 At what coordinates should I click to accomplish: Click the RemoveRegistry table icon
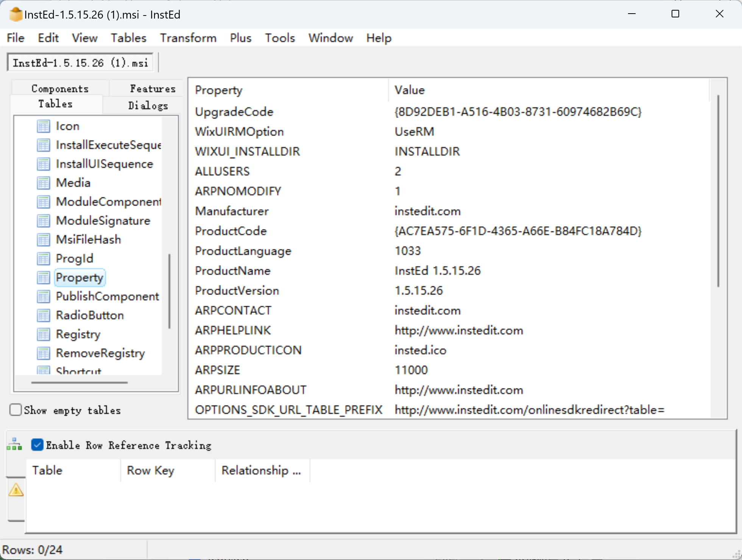point(44,353)
